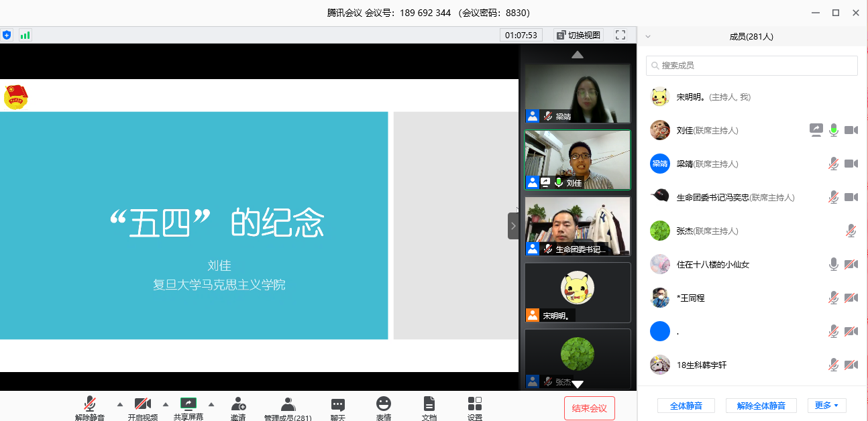
Task: Open the Documents (文档) icon
Action: click(429, 404)
